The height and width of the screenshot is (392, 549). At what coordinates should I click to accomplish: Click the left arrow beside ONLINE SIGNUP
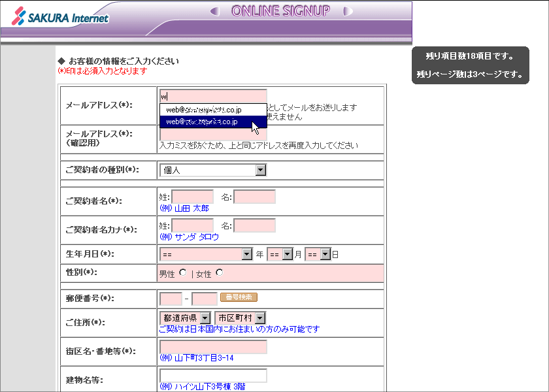click(x=214, y=12)
